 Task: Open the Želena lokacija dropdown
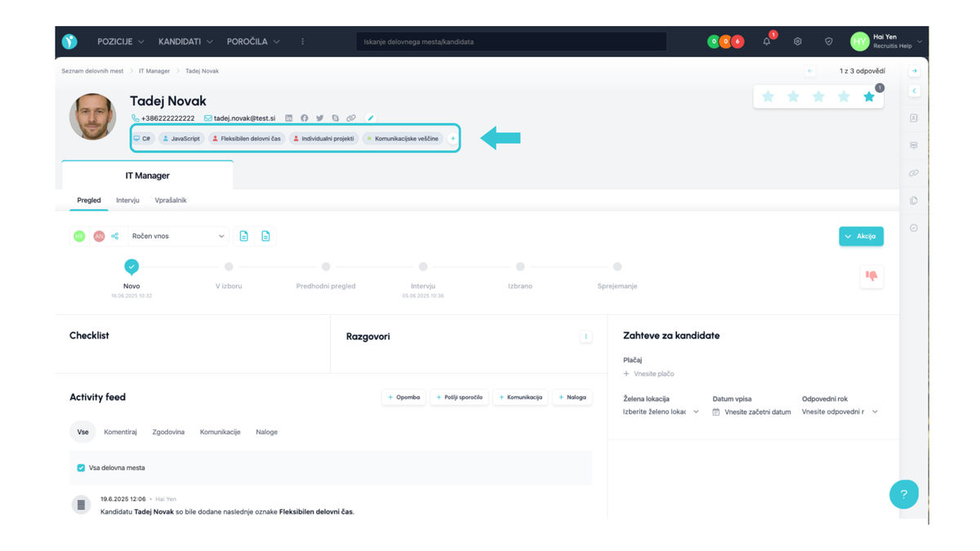point(661,412)
